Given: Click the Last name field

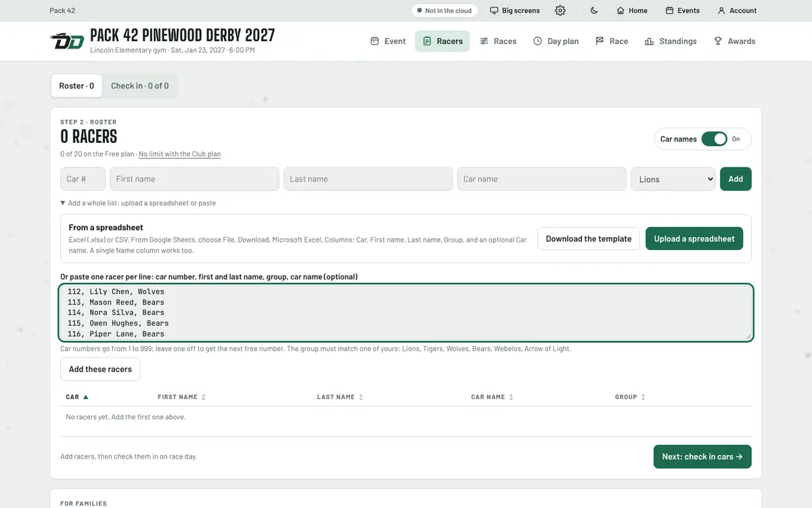Looking at the screenshot, I should pyautogui.click(x=368, y=179).
